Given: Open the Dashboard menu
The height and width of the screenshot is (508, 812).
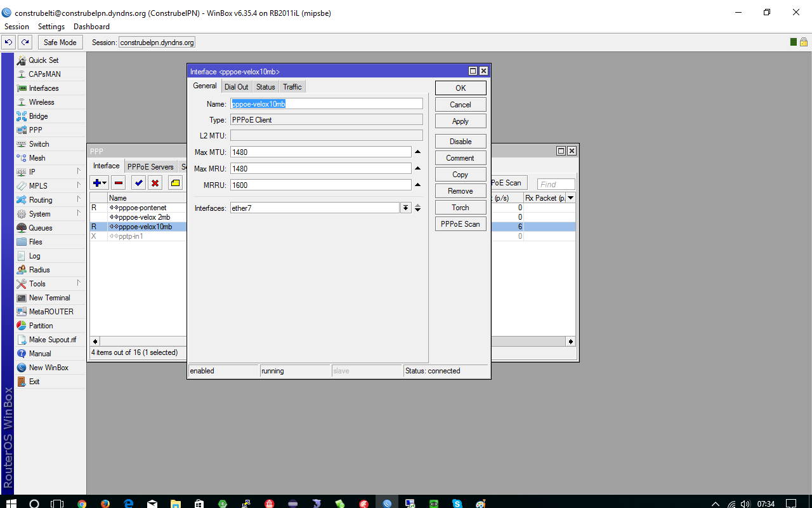Looking at the screenshot, I should point(91,27).
